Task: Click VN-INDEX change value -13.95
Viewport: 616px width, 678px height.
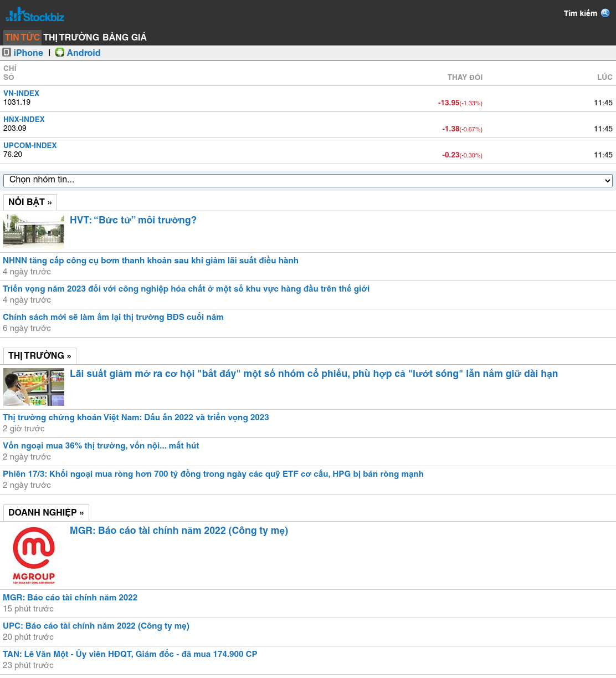Action: (x=449, y=103)
